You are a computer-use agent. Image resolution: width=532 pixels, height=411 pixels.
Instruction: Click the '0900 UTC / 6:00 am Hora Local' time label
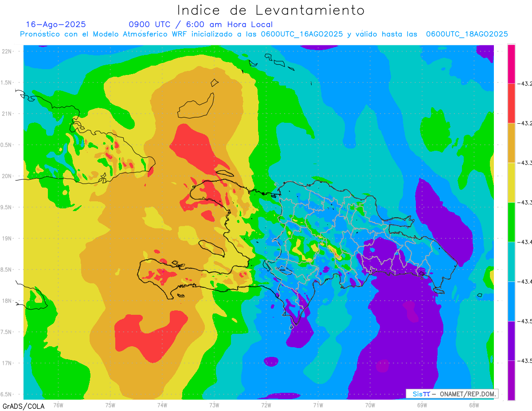pos(201,24)
